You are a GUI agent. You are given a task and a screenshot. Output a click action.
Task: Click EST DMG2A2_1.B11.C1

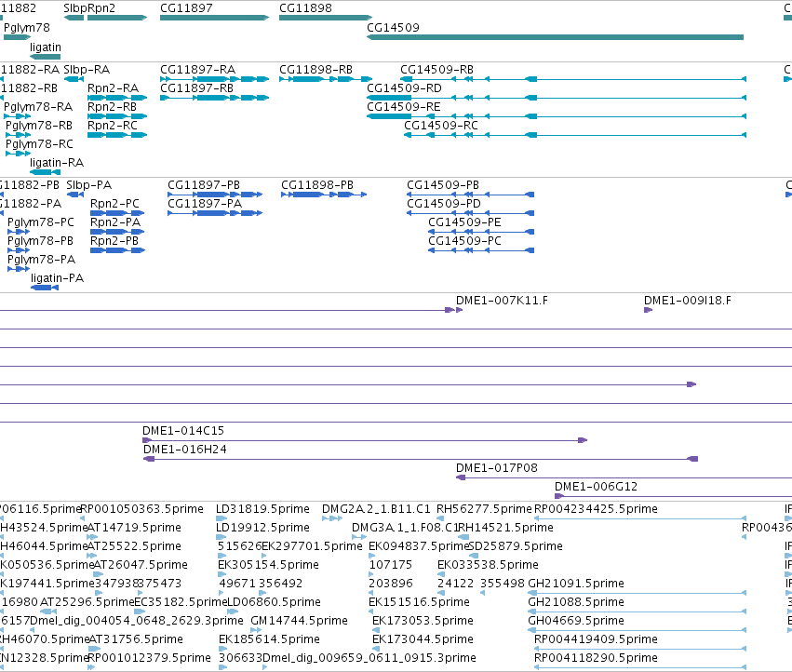376,509
